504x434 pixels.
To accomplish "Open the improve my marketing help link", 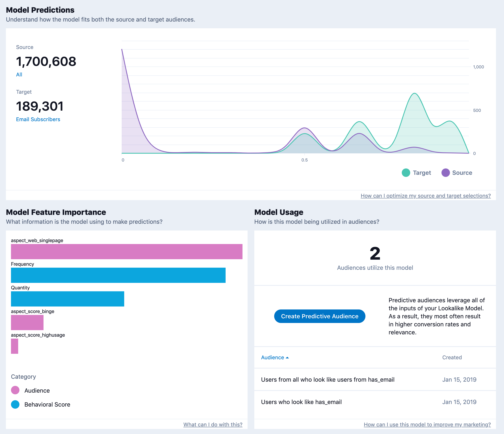I will (427, 425).
